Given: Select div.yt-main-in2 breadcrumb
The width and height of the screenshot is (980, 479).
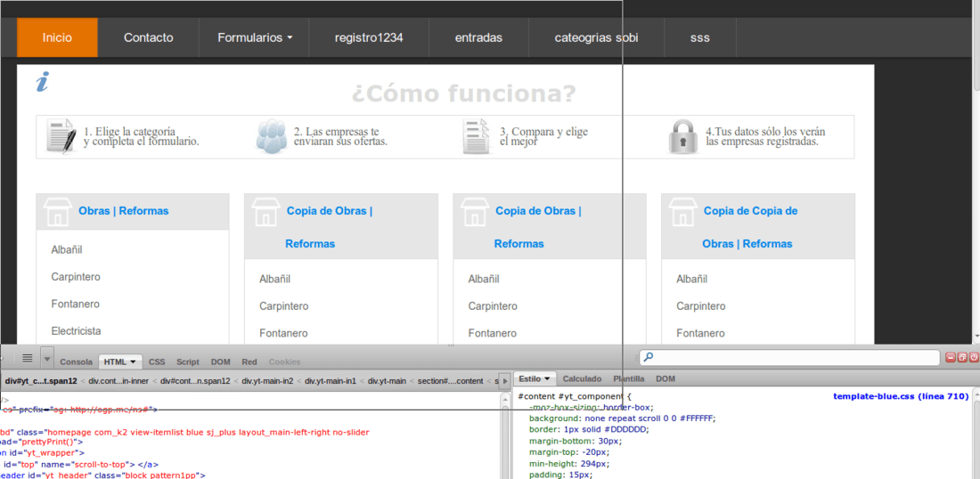Looking at the screenshot, I should (x=267, y=380).
